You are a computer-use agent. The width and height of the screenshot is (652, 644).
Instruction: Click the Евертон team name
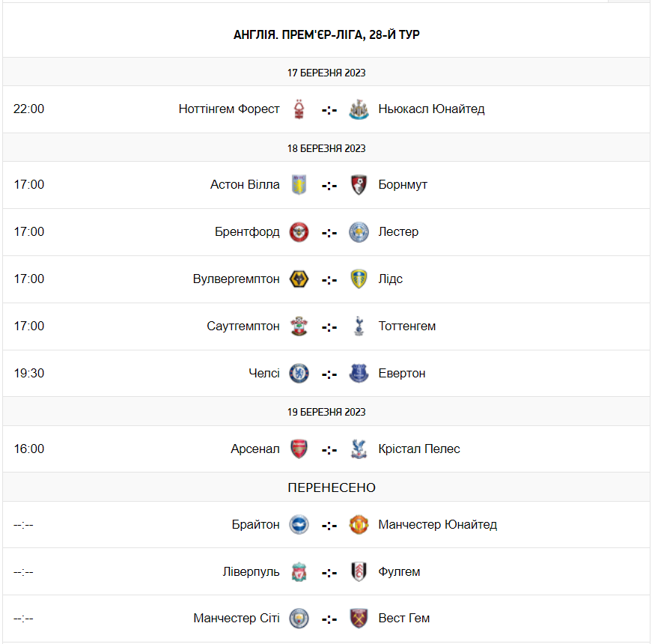(x=402, y=374)
